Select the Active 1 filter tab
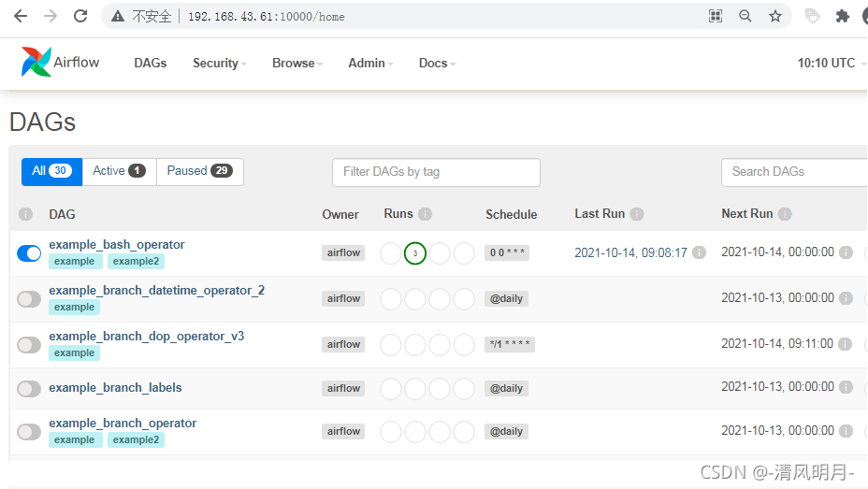 [x=119, y=171]
